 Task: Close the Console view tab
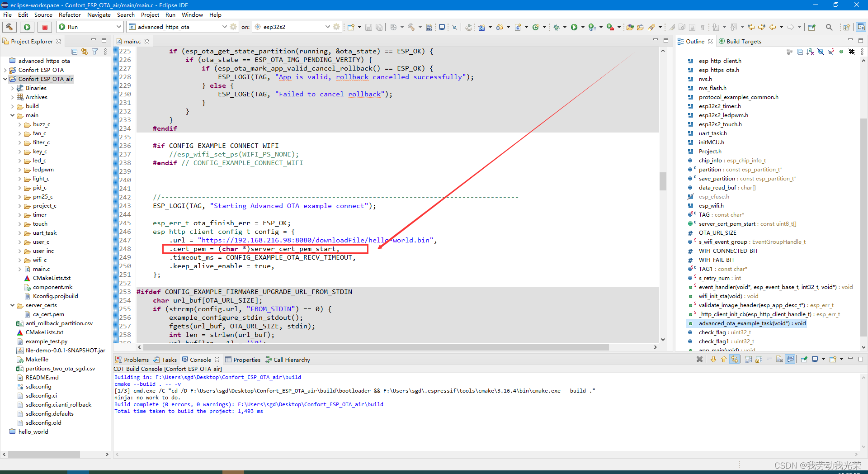pos(217,360)
